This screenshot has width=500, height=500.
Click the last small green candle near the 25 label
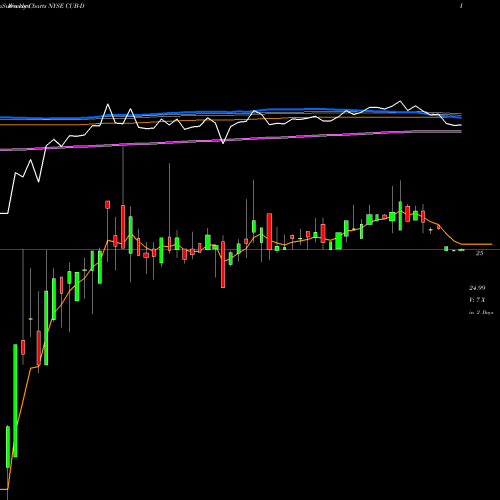[x=461, y=250]
